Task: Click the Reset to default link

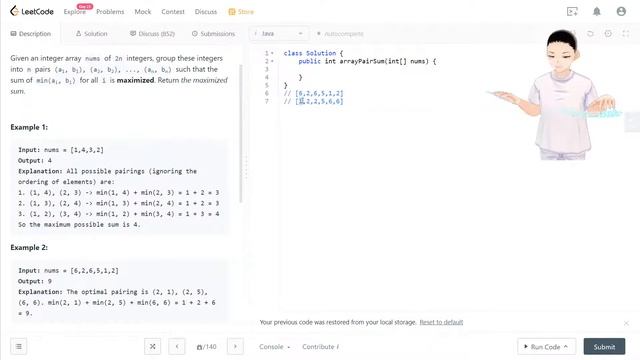Action: click(441, 322)
